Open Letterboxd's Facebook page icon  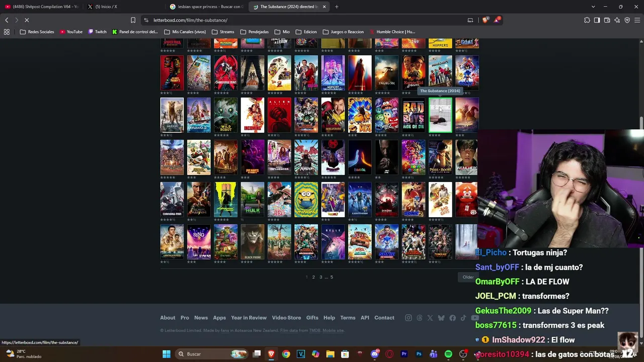pyautogui.click(x=452, y=318)
